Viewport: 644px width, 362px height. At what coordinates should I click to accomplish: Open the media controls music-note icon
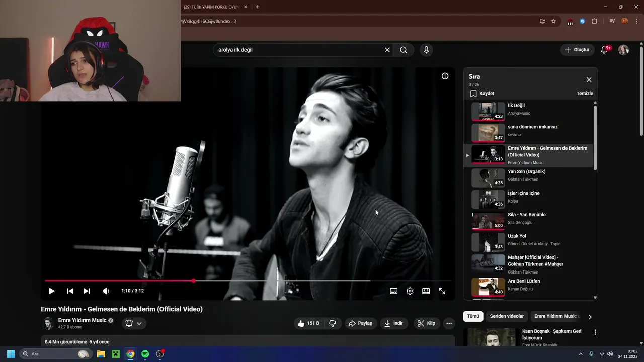[x=612, y=21]
